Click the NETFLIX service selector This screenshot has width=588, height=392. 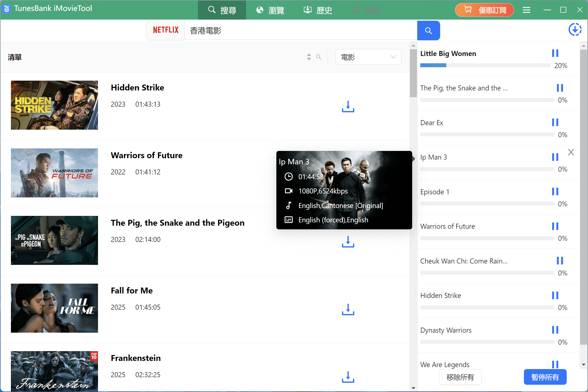point(165,30)
